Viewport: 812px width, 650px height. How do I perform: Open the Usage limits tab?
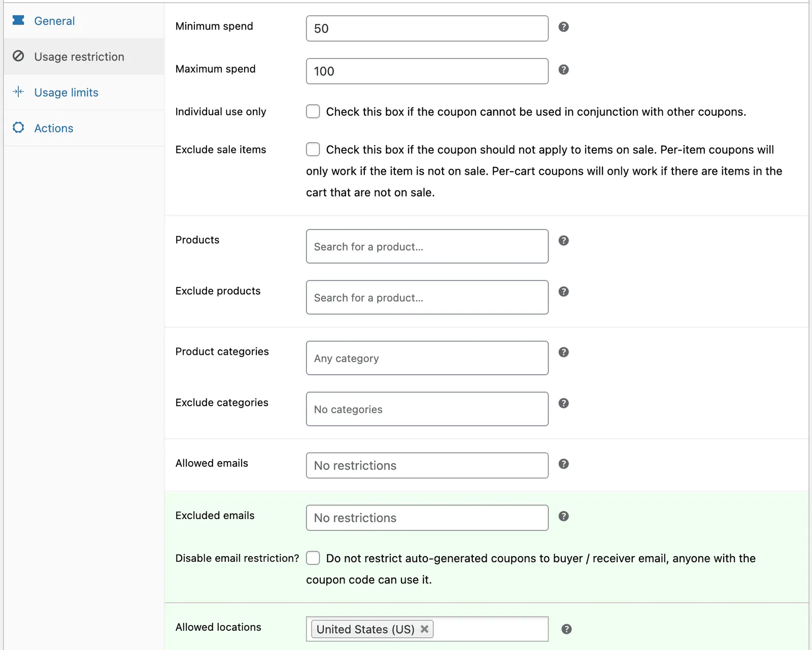tap(84, 92)
